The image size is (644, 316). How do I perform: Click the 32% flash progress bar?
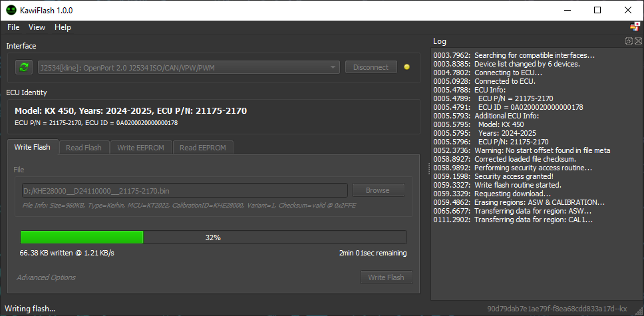[x=214, y=237]
